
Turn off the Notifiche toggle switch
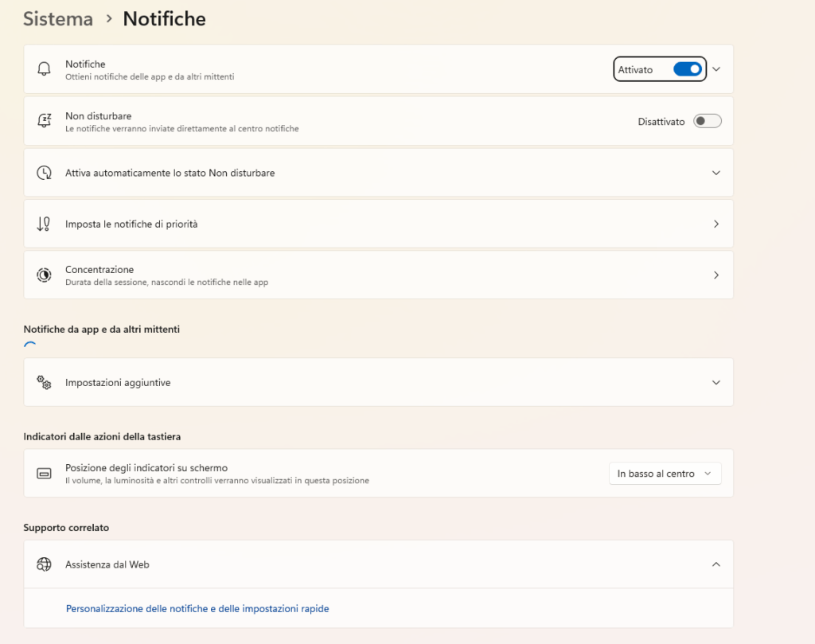tap(688, 69)
